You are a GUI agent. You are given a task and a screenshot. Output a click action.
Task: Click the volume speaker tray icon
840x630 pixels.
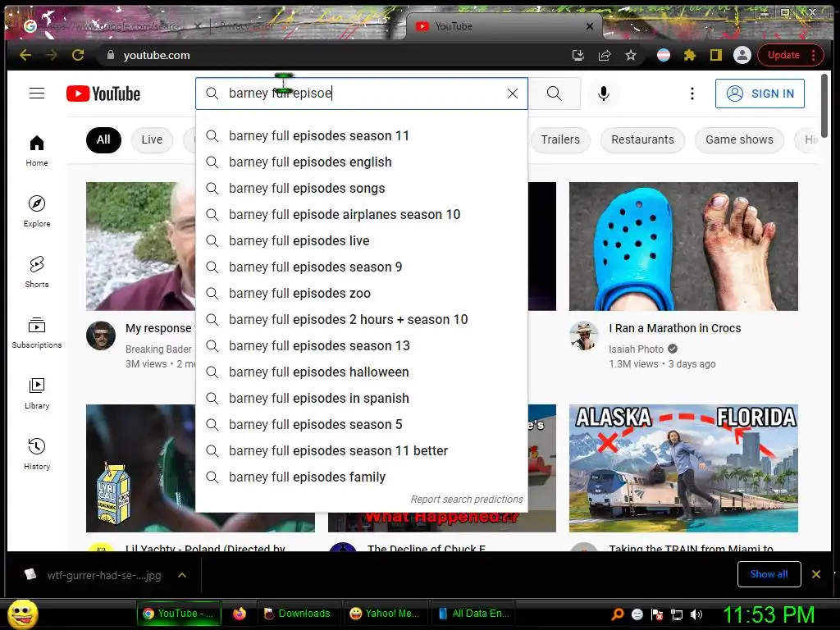coord(696,614)
